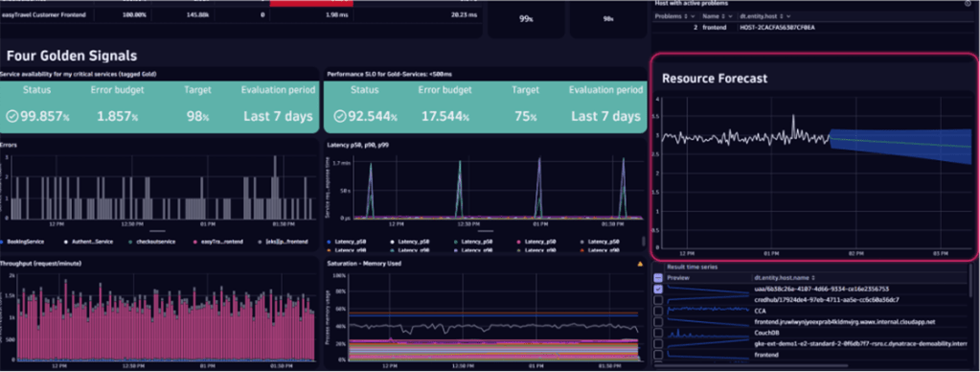Toggle checkoutservice legend entry in Errors chart
Viewport: 980px width, 372px height.
point(151,242)
